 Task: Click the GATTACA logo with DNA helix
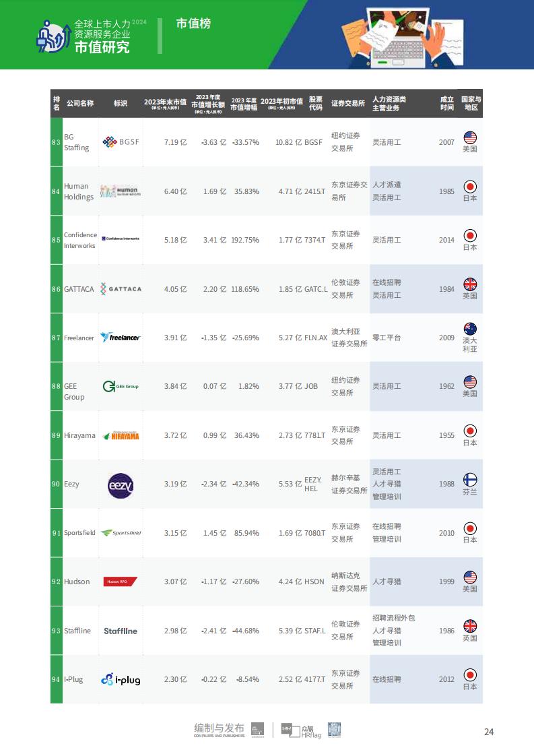(x=121, y=289)
